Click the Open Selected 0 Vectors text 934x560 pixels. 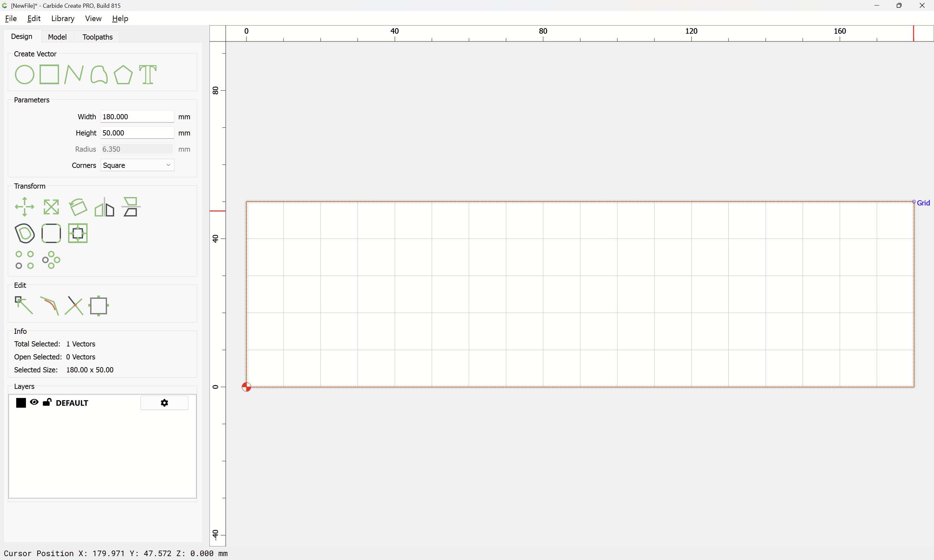(x=55, y=357)
